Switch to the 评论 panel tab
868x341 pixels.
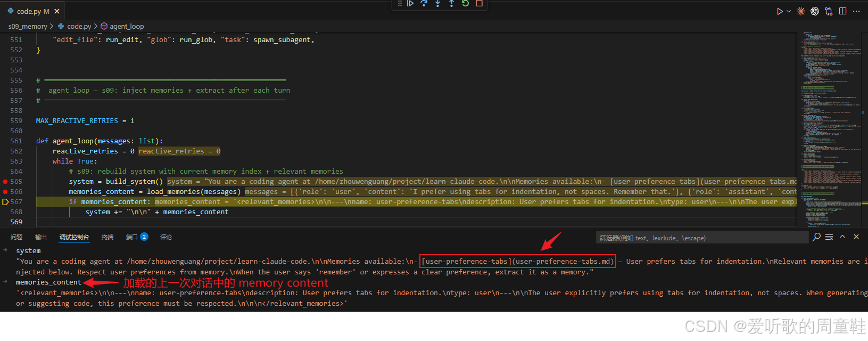pyautogui.click(x=166, y=237)
